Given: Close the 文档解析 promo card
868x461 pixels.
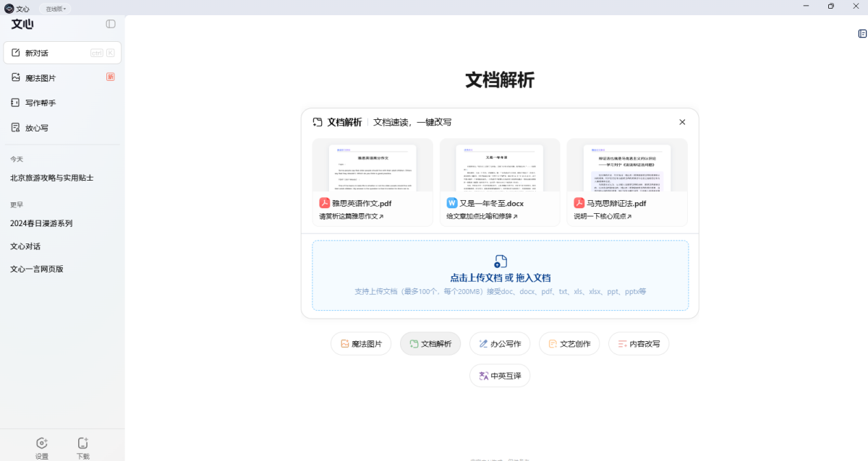Looking at the screenshot, I should click(x=681, y=121).
